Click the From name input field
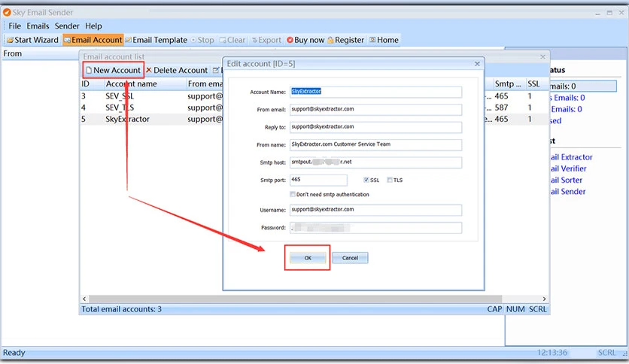 [x=375, y=144]
